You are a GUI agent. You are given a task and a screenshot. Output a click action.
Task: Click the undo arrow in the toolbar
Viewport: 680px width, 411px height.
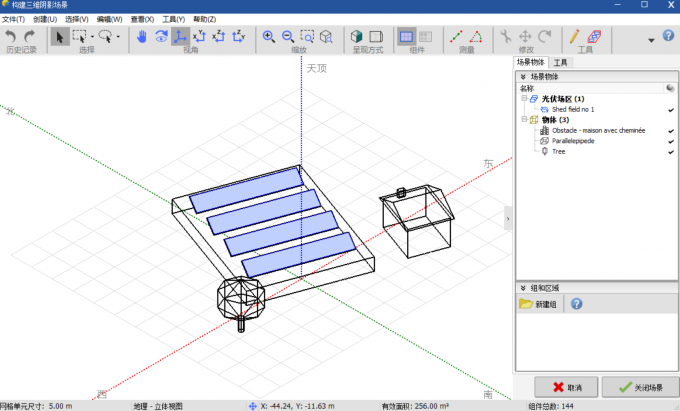point(11,37)
